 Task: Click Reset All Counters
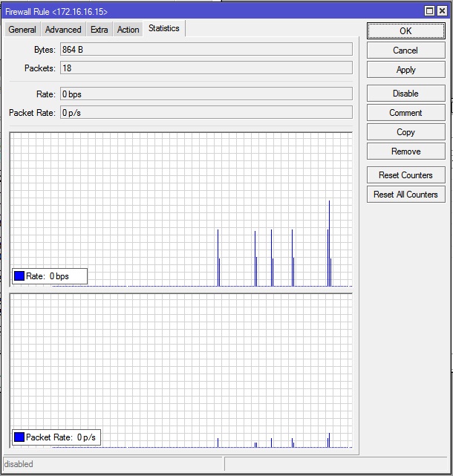click(x=405, y=195)
